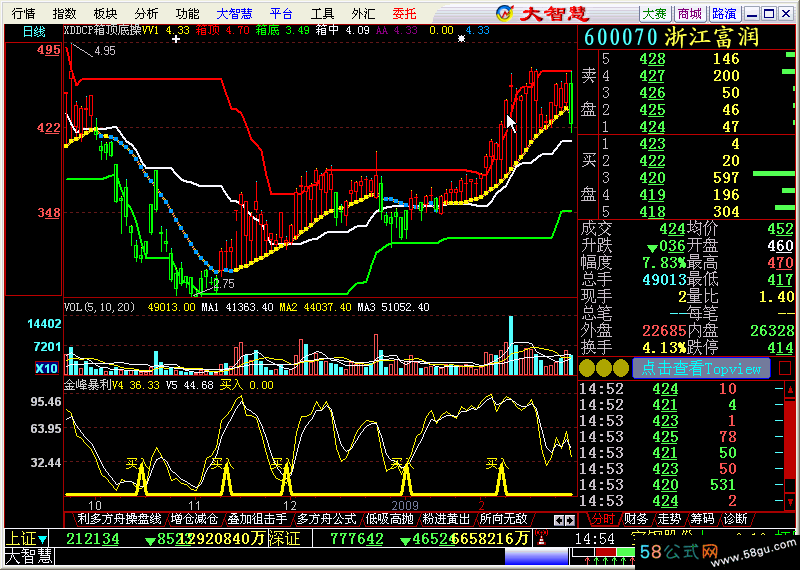The height and width of the screenshot is (570, 800).
Task: Click buy level 3 price 420
Action: point(653,178)
